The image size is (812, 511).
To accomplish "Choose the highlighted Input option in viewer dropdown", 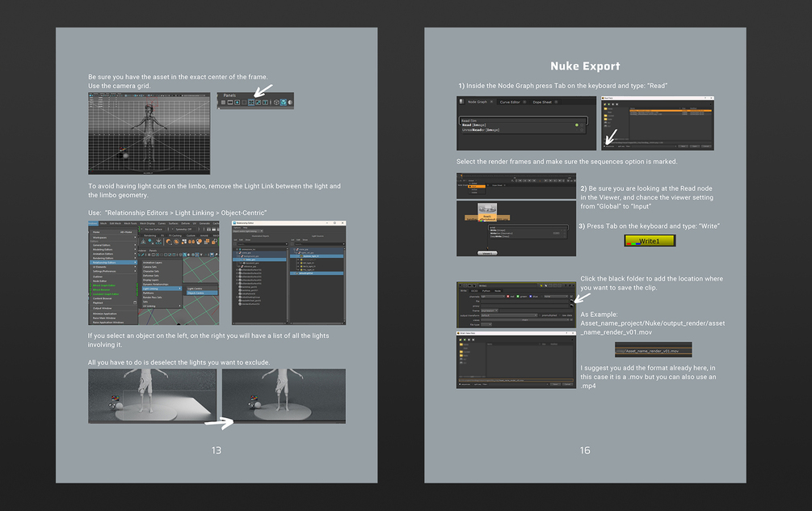I will pyautogui.click(x=477, y=187).
